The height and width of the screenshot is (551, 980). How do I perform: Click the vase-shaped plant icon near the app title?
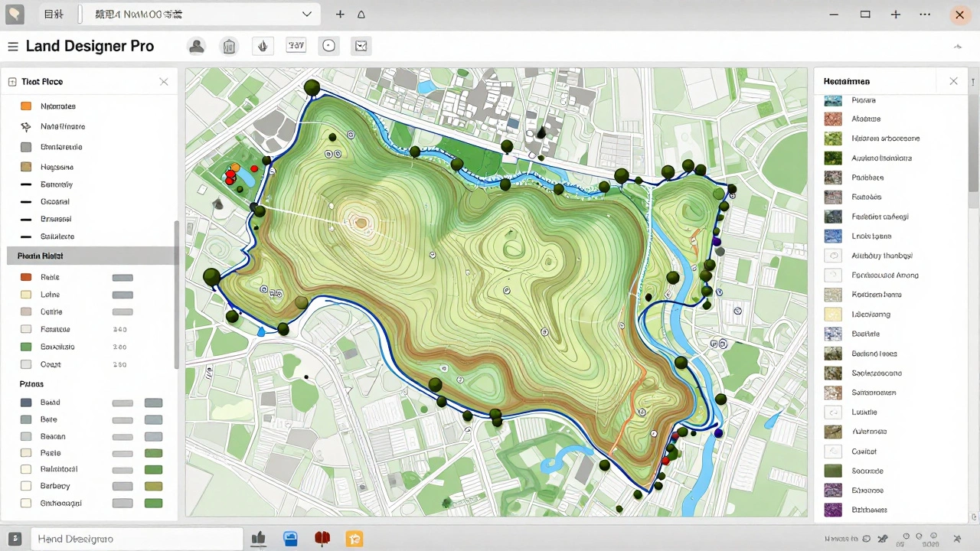(229, 46)
